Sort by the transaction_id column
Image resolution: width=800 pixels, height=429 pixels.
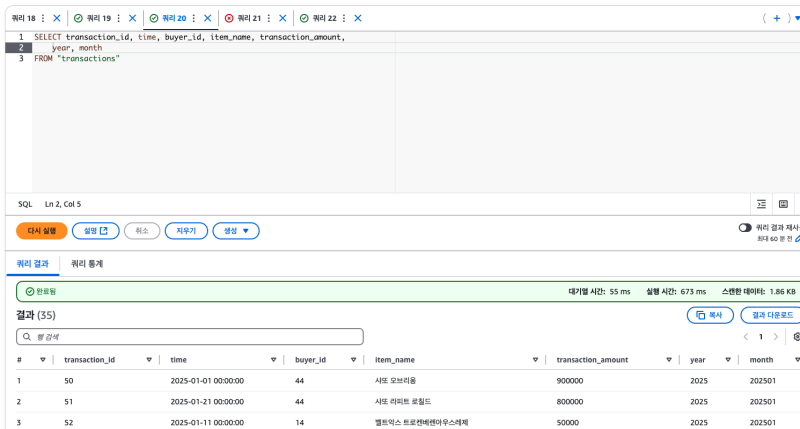point(148,360)
